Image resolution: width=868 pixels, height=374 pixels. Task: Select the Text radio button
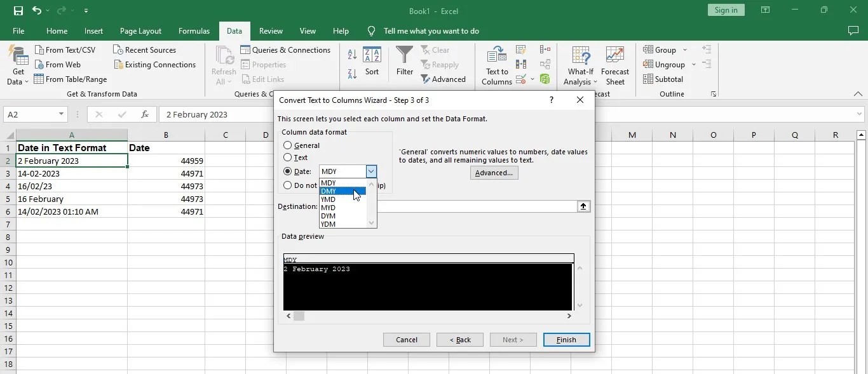(287, 157)
